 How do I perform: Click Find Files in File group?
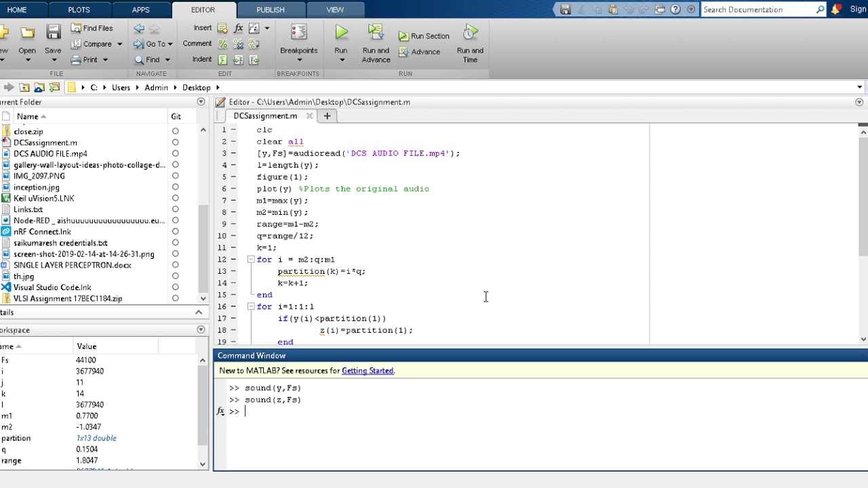[x=92, y=28]
